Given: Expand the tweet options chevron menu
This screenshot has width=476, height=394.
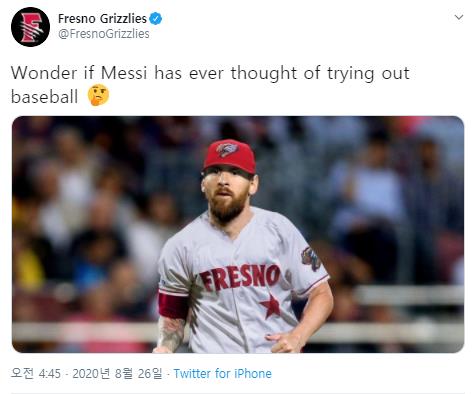Looking at the screenshot, I should click(x=459, y=17).
